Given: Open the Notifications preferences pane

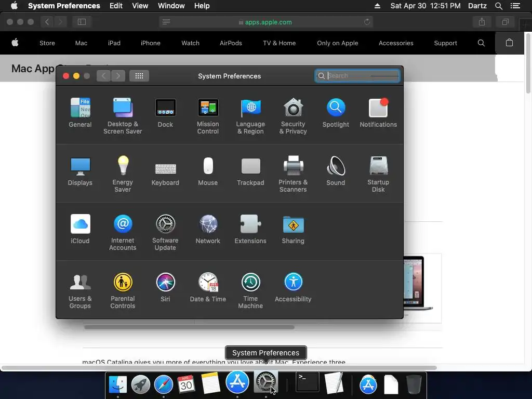Looking at the screenshot, I should (378, 113).
